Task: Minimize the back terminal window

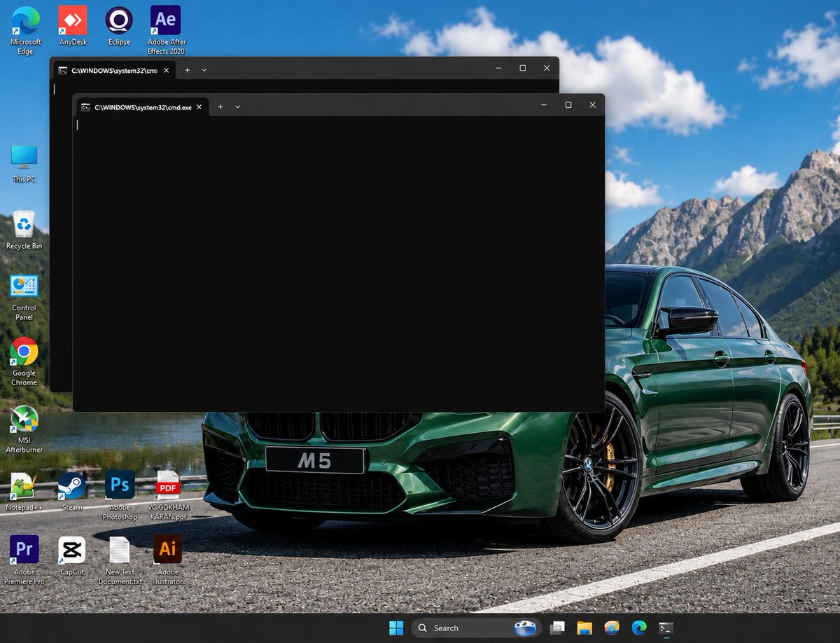Action: point(498,68)
